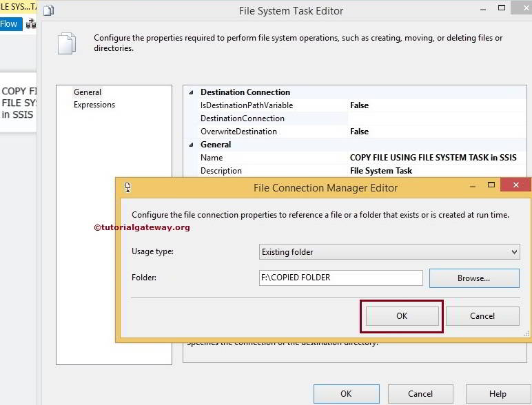Select the COPY FILE task in designer
The width and height of the screenshot is (532, 405).
point(19,103)
